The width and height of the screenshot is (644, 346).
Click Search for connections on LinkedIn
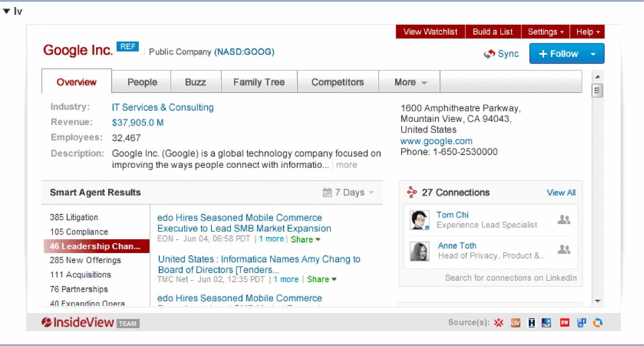tap(511, 278)
